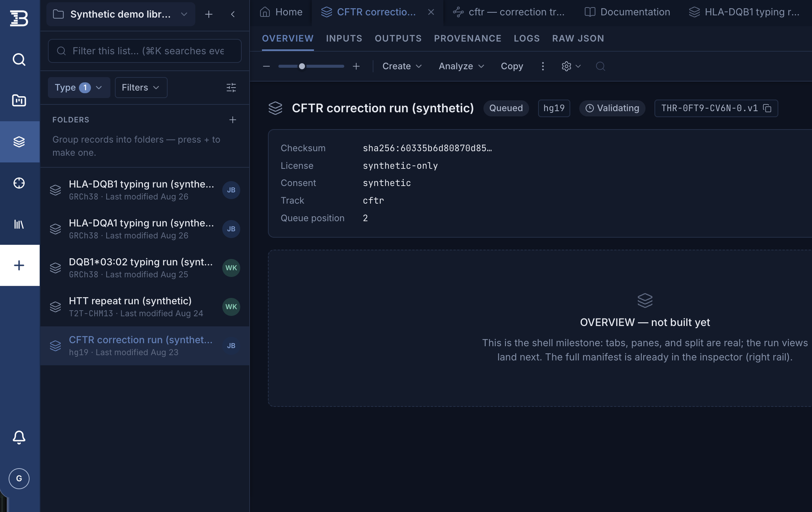
Task: Switch to the PROVENANCE tab
Action: (468, 38)
